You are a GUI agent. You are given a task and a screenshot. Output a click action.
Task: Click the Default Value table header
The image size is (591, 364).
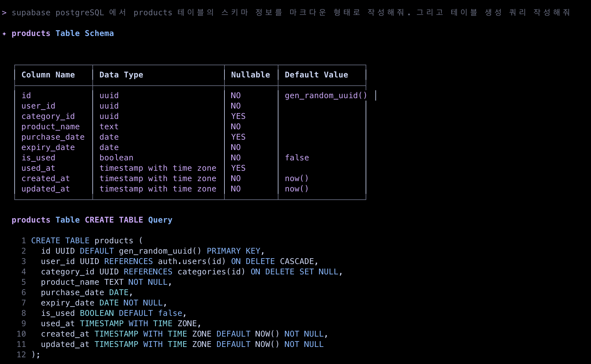tap(316, 75)
